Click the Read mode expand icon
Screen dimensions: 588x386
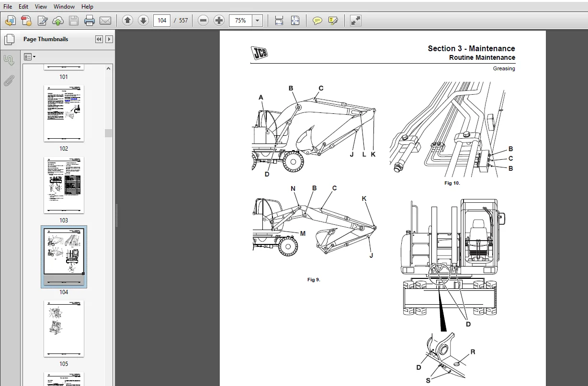click(356, 21)
